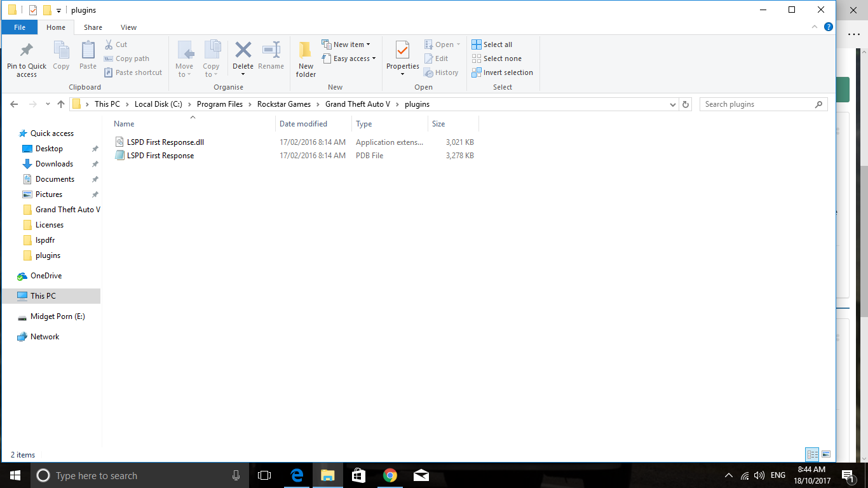Viewport: 868px width, 488px height.
Task: Click Program Files in the address path
Action: 220,104
